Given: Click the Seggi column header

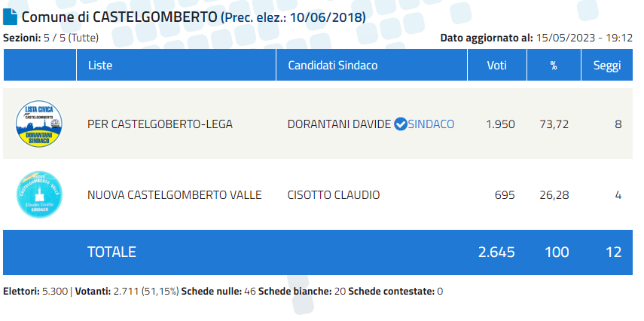Looking at the screenshot, I should [607, 65].
